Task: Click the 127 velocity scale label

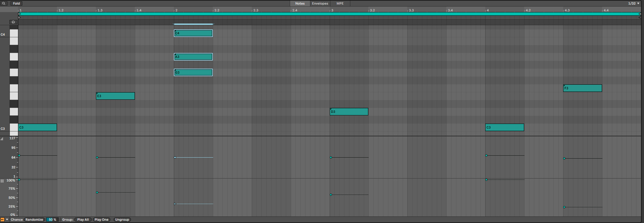Action: point(12,138)
